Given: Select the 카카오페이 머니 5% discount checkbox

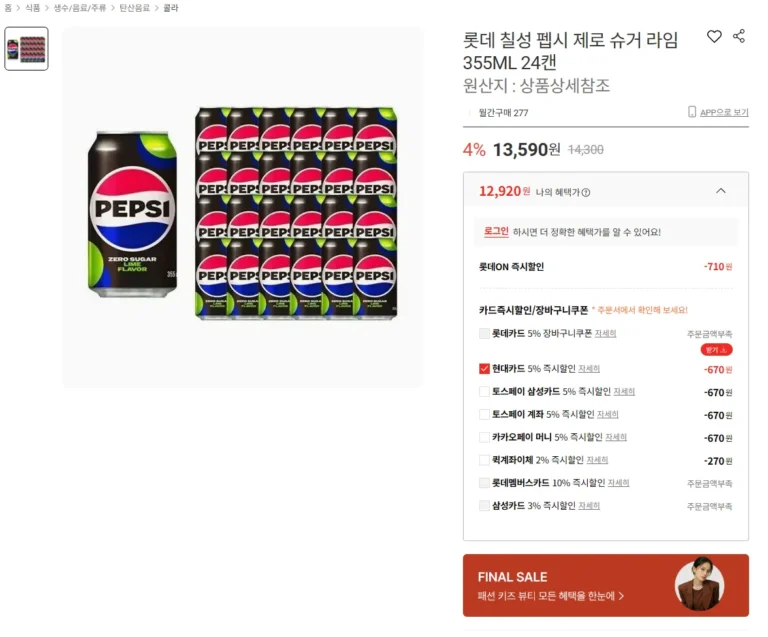Looking at the screenshot, I should pyautogui.click(x=485, y=438).
